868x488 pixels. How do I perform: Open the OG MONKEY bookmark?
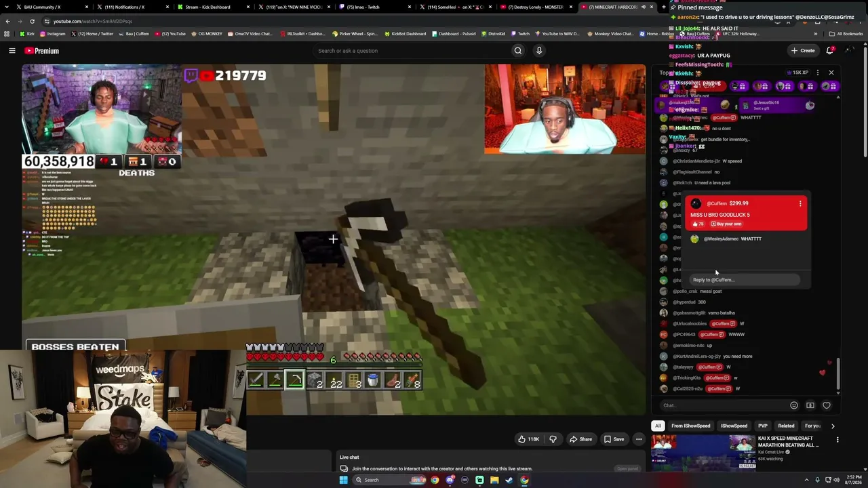click(x=205, y=34)
